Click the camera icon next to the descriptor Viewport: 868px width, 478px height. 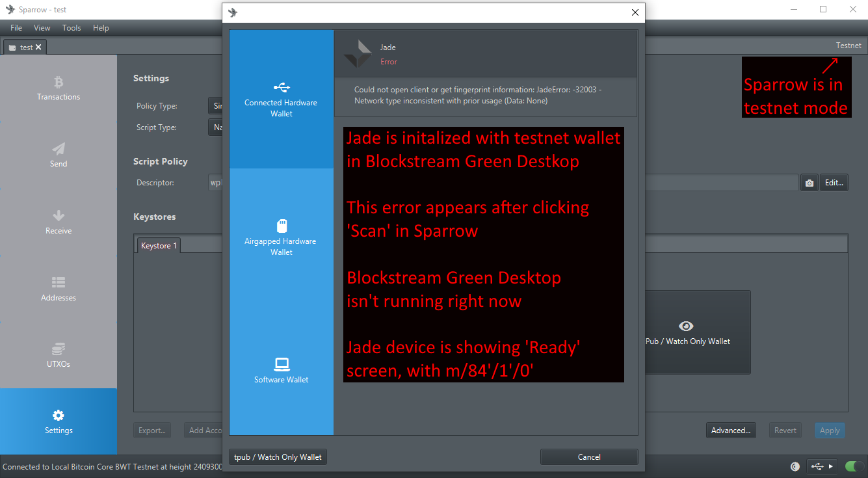[809, 182]
